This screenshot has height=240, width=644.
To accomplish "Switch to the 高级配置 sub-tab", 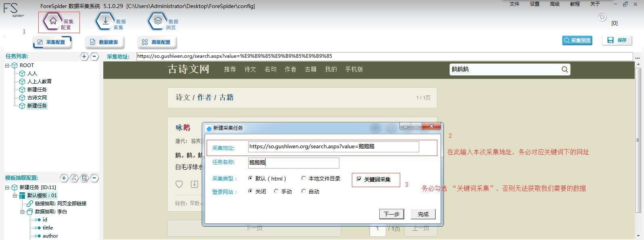I will (157, 42).
